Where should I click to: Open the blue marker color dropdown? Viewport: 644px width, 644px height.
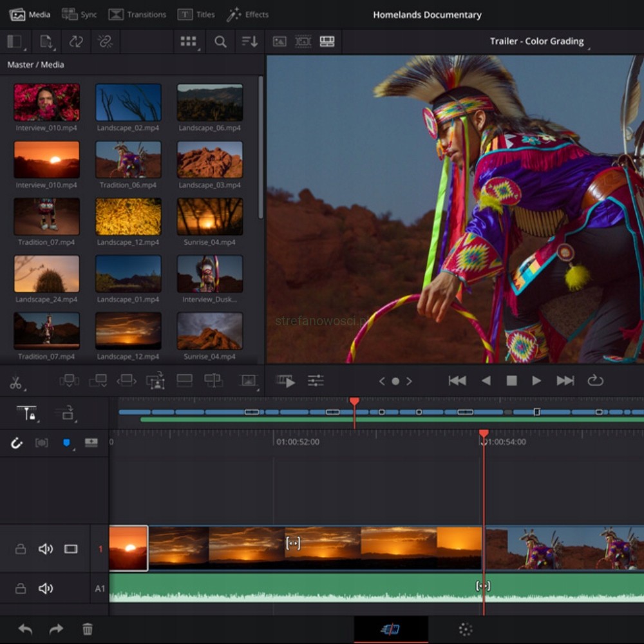coord(66,443)
